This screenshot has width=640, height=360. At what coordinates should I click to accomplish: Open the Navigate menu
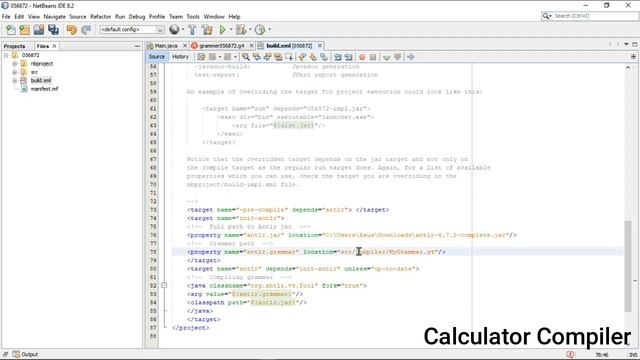pyautogui.click(x=55, y=17)
